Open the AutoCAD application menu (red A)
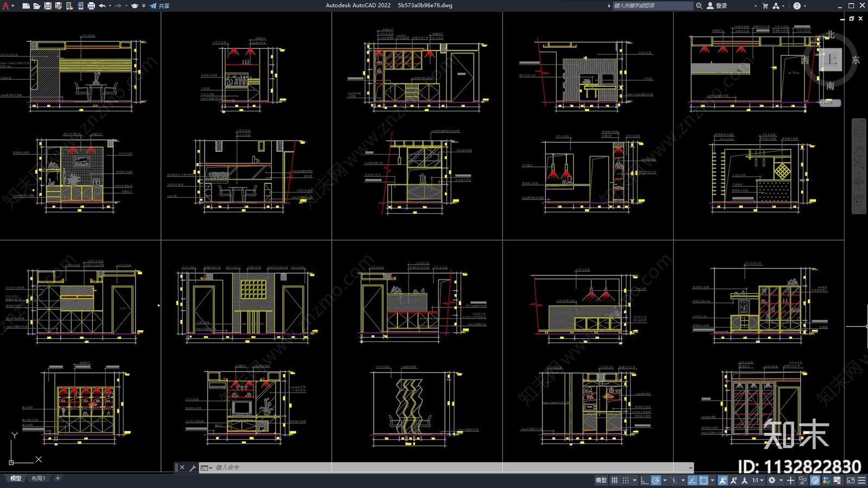The height and width of the screenshot is (488, 868). [6, 6]
